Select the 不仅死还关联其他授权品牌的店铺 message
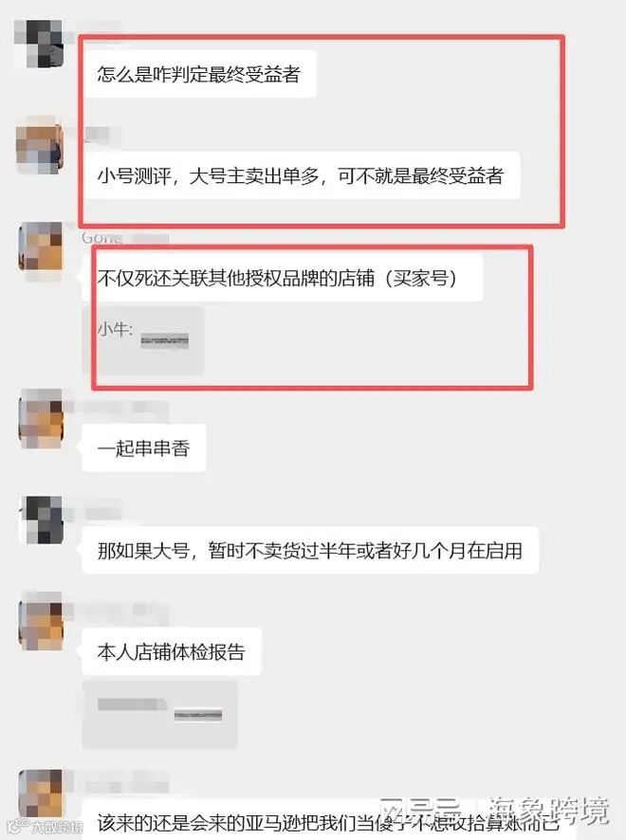The width and height of the screenshot is (626, 840). (x=283, y=278)
